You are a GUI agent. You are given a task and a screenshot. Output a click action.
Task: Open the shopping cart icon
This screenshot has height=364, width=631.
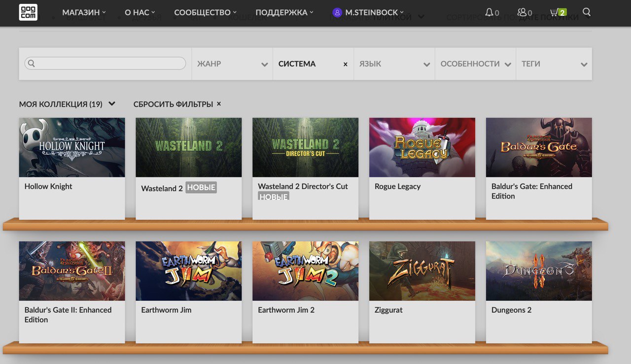coord(554,12)
